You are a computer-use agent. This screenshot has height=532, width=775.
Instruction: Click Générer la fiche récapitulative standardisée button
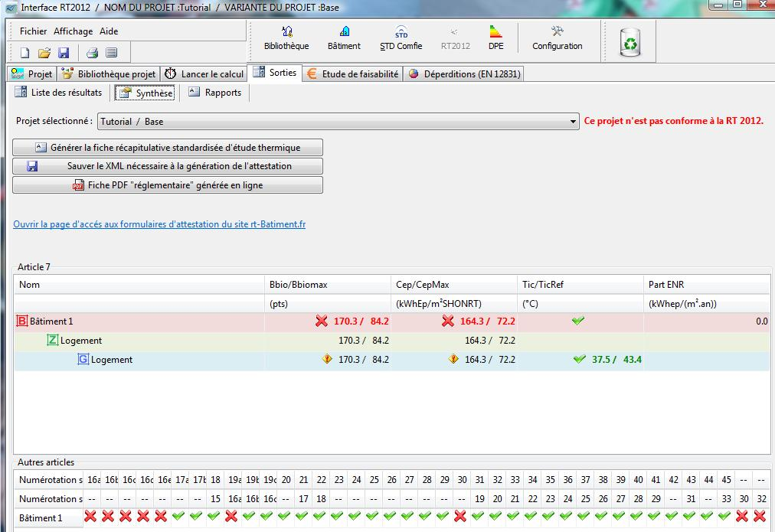(168, 147)
